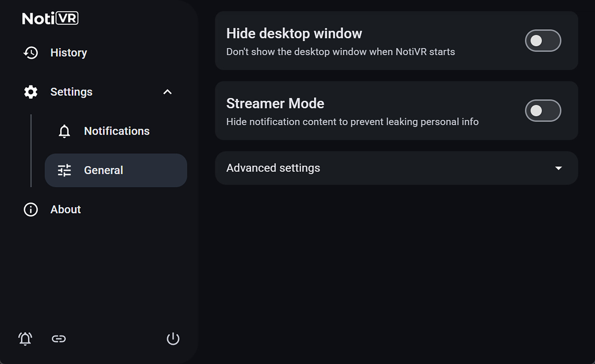Enable the Hide desktop window toggle
This screenshot has height=364, width=595.
(543, 41)
